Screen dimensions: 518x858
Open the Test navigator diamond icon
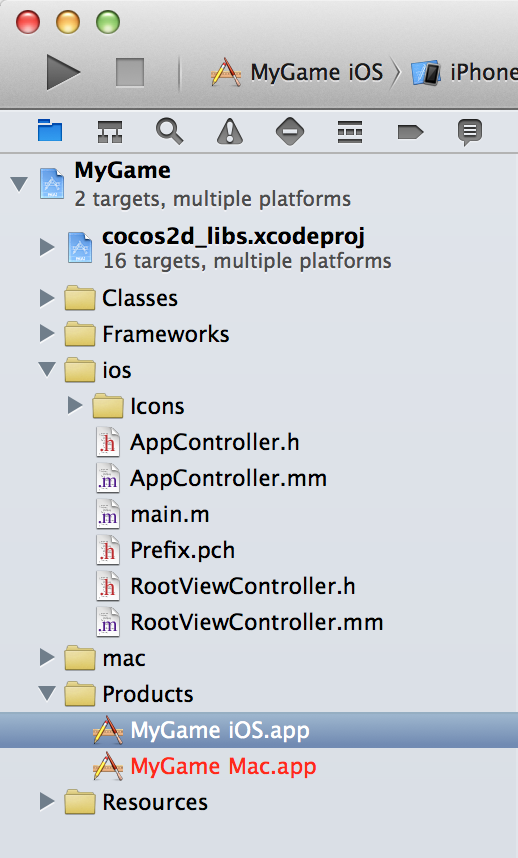(x=290, y=132)
